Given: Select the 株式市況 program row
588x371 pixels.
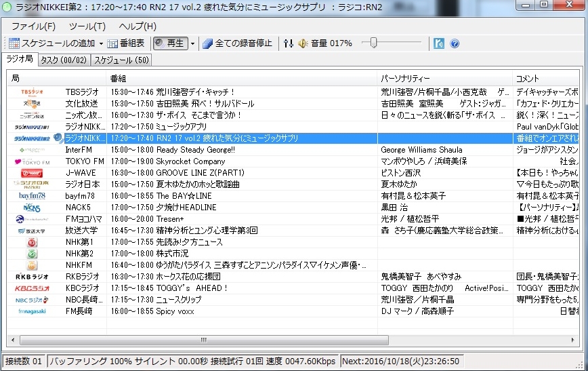Looking at the screenshot, I should pos(293,254).
